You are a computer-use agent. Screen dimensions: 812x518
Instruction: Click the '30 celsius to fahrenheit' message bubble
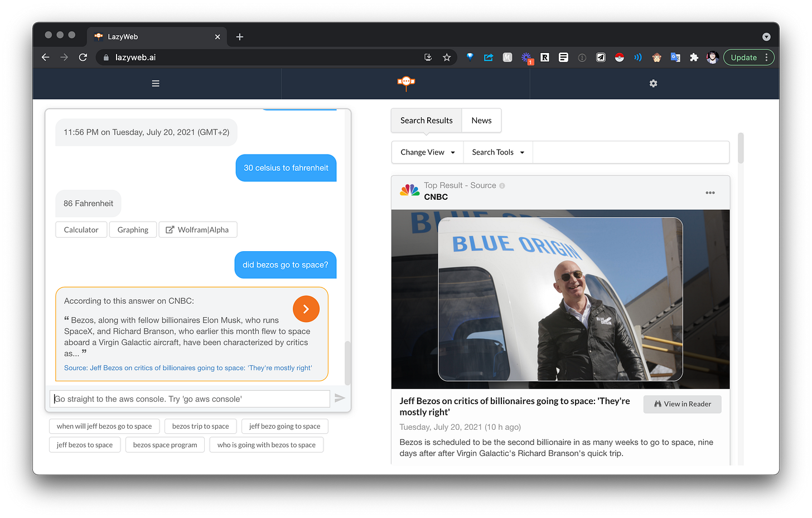tap(286, 168)
